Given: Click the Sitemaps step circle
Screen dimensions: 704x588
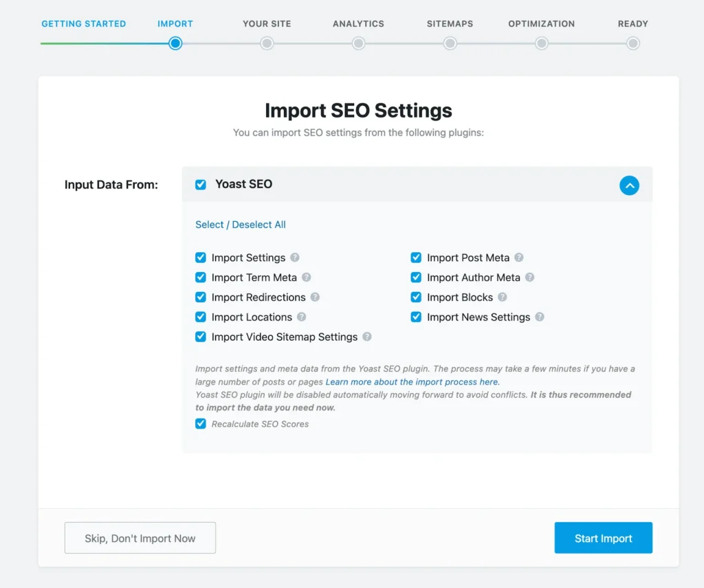Looking at the screenshot, I should [x=450, y=43].
